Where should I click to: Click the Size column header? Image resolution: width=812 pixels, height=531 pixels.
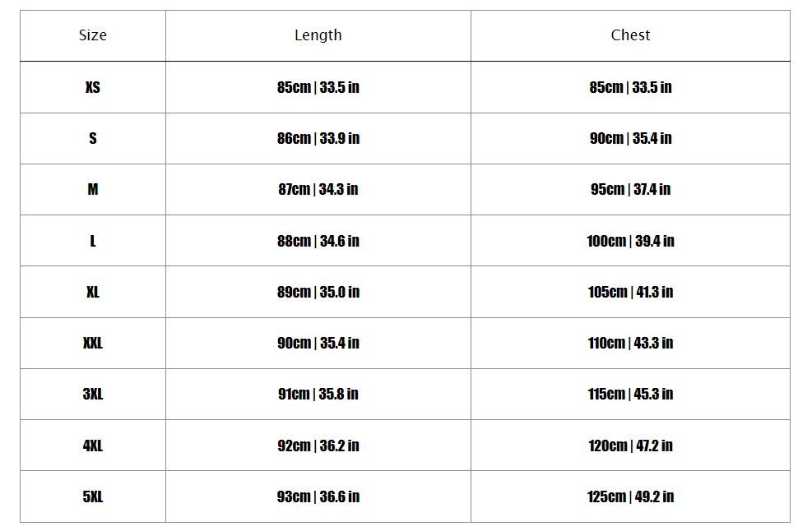(93, 35)
